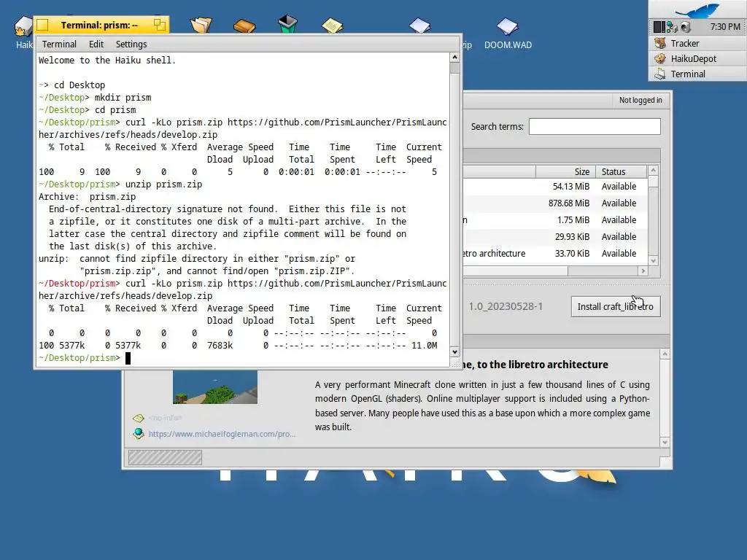
Task: Select the 33.70 KiB package row
Action: [555, 253]
